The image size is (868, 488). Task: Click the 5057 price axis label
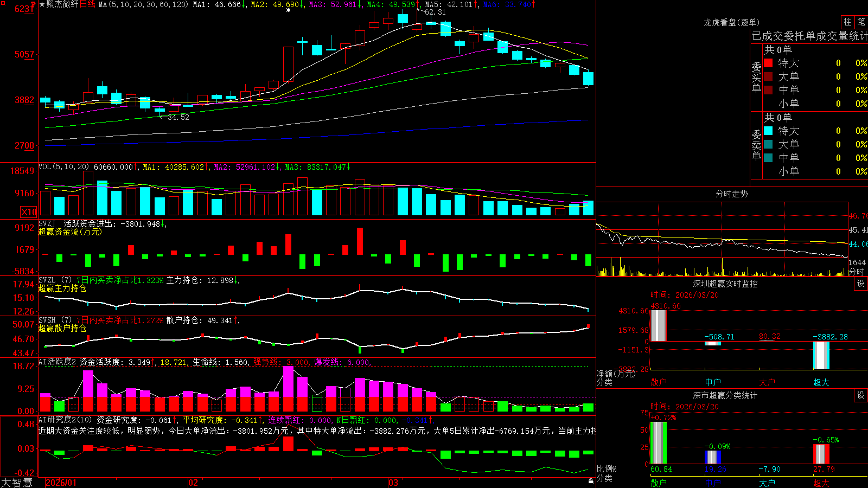[x=24, y=55]
